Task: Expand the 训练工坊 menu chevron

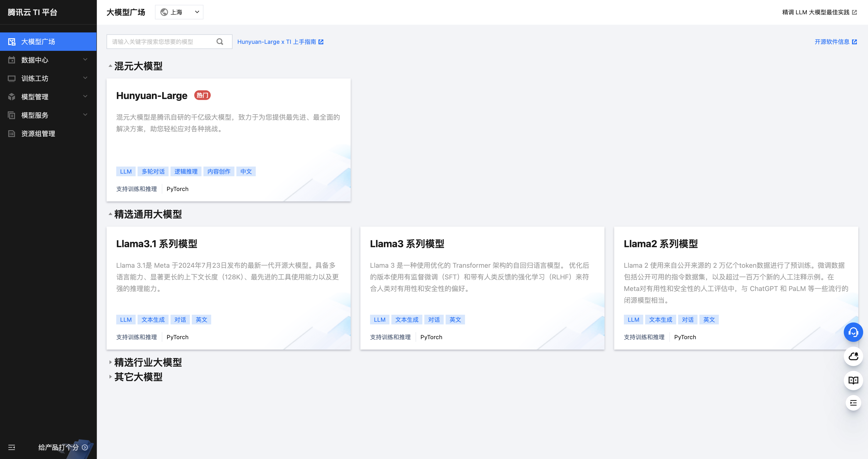Action: (85, 78)
